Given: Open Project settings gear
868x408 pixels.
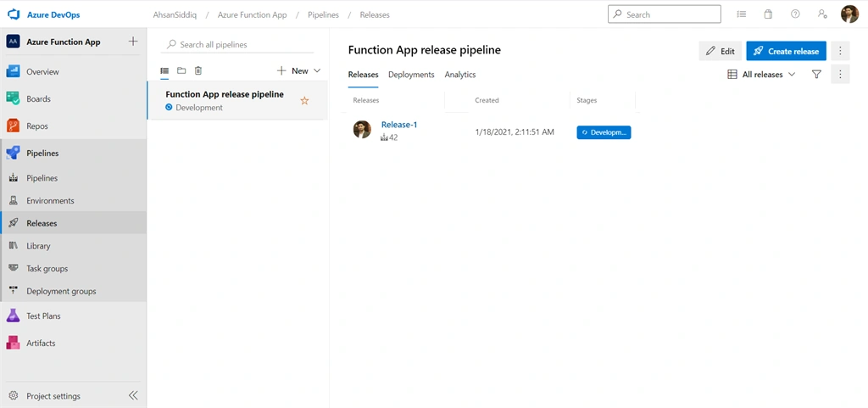Looking at the screenshot, I should pyautogui.click(x=14, y=396).
